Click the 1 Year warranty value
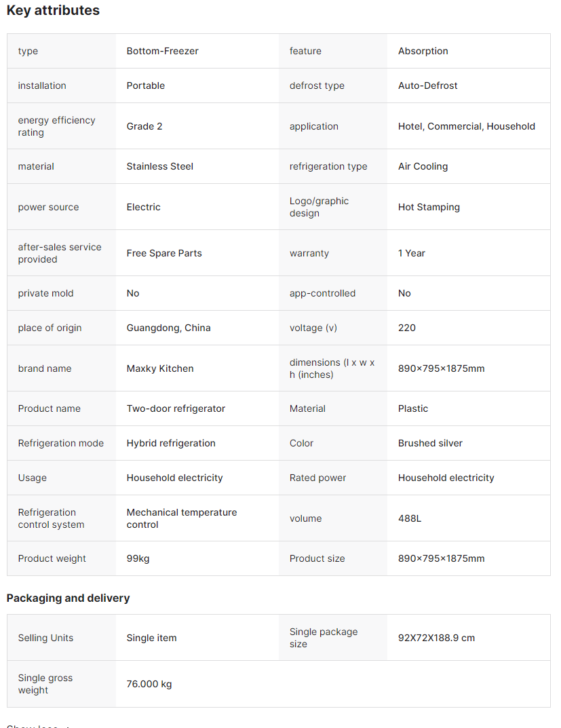Viewport: 561px width, 728px height. 412,253
